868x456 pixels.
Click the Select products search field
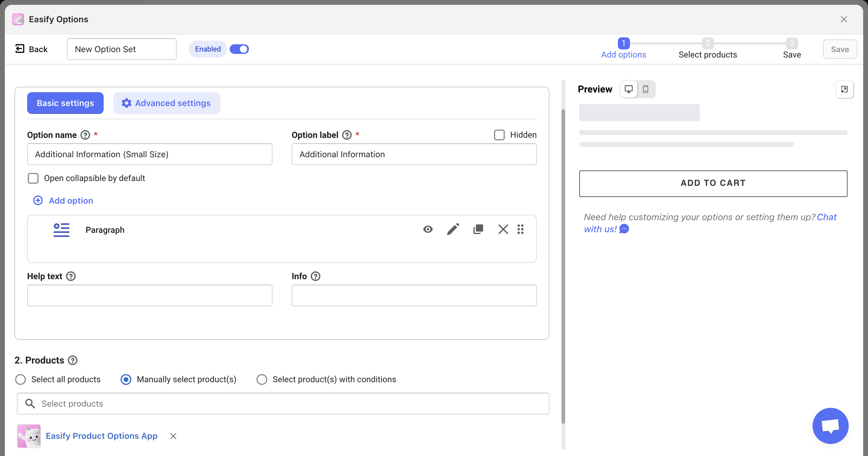pos(283,404)
